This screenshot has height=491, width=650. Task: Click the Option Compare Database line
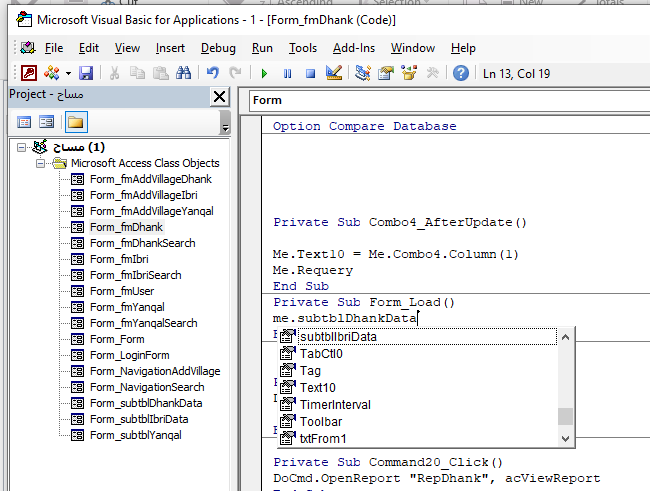(364, 126)
